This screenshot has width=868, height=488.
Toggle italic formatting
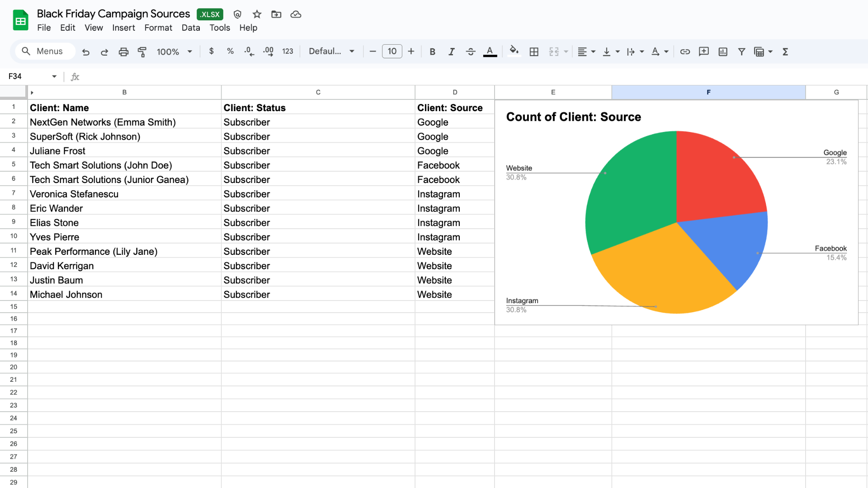click(451, 52)
